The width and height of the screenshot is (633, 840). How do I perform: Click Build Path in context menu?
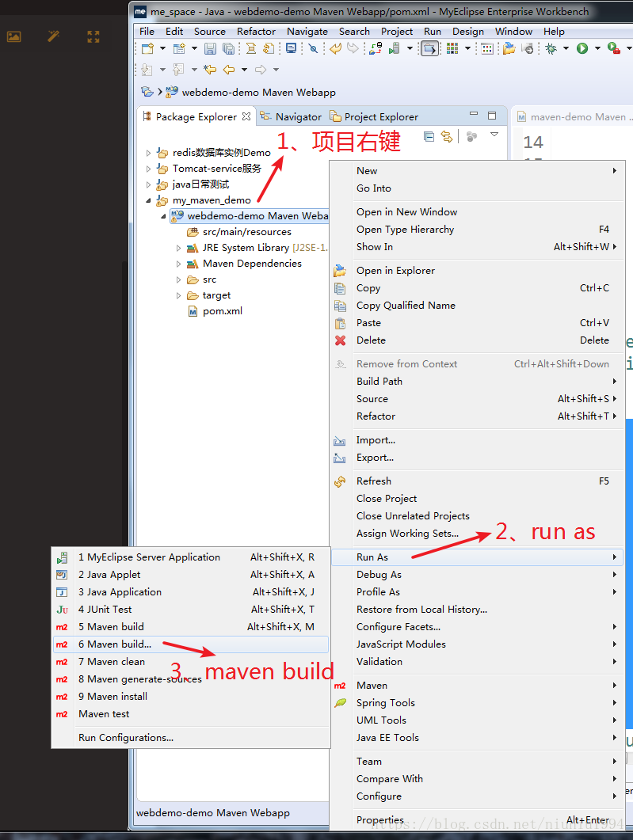[x=477, y=382]
